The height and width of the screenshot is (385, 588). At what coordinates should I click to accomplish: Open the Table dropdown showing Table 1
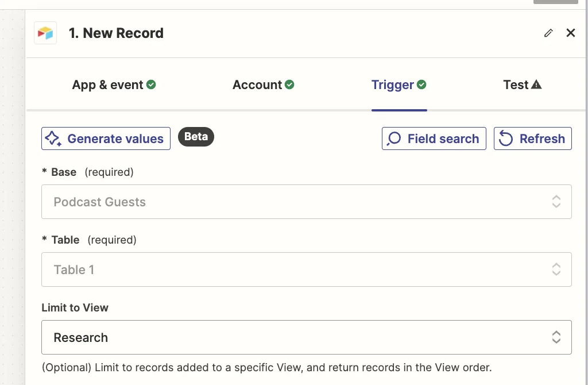(x=307, y=269)
